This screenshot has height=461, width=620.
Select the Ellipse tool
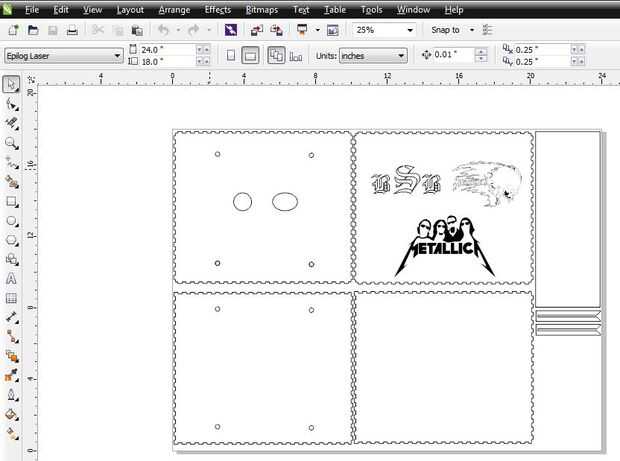11,221
